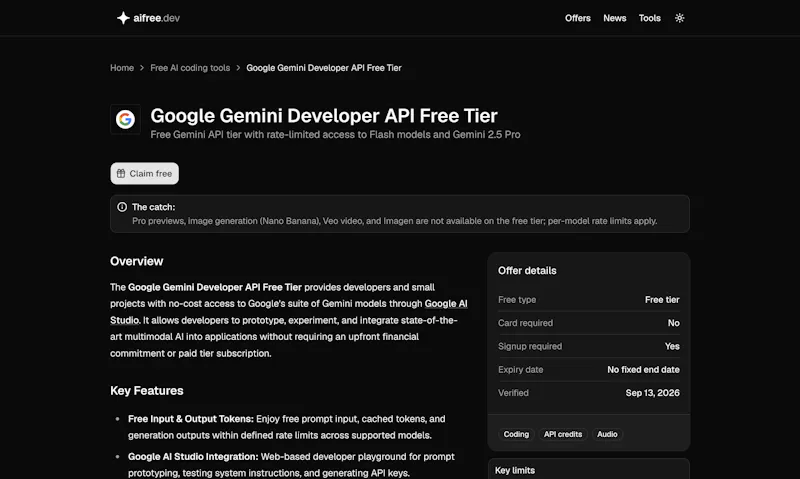Click the Key Features heading

coord(146,391)
